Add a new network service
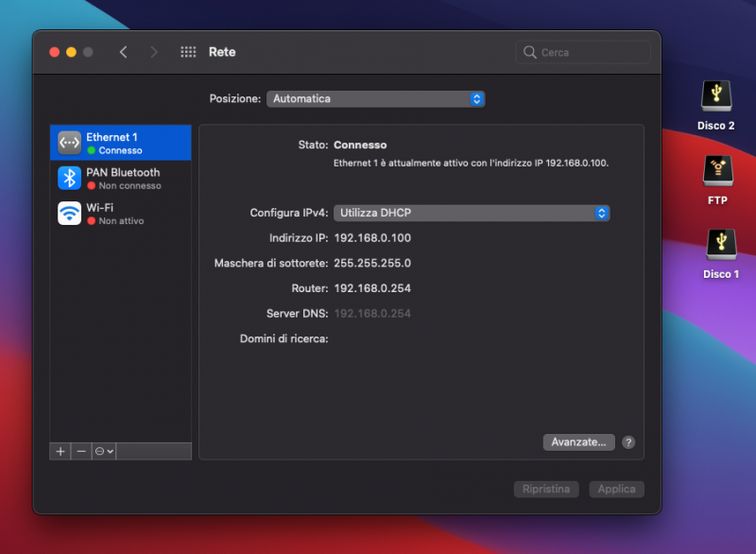Screen dimensions: 756x554 [60, 451]
